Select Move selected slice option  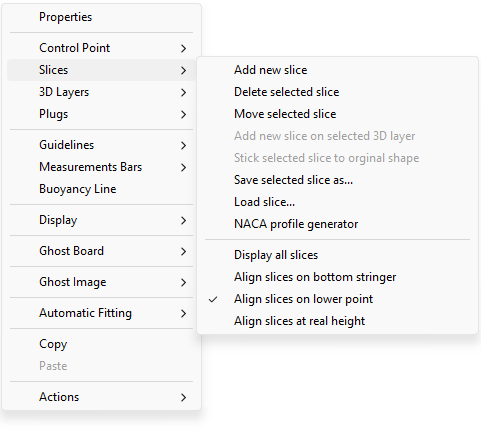click(337, 114)
